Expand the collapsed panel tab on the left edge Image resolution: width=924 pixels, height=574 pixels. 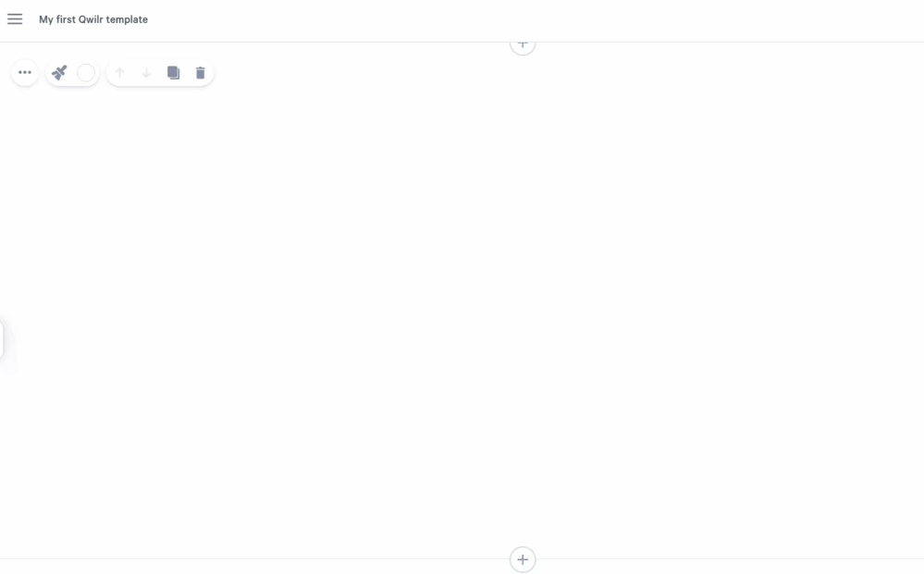pyautogui.click(x=2, y=340)
